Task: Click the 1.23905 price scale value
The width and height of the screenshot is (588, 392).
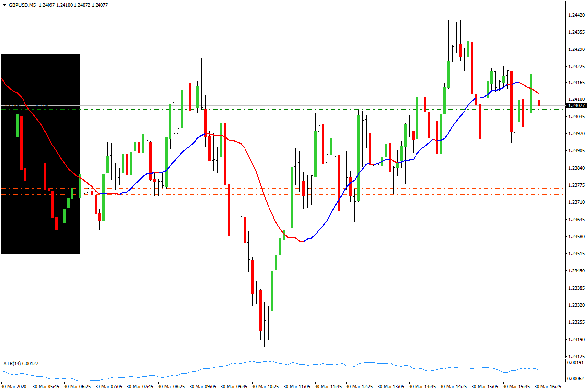Action: [x=577, y=151]
